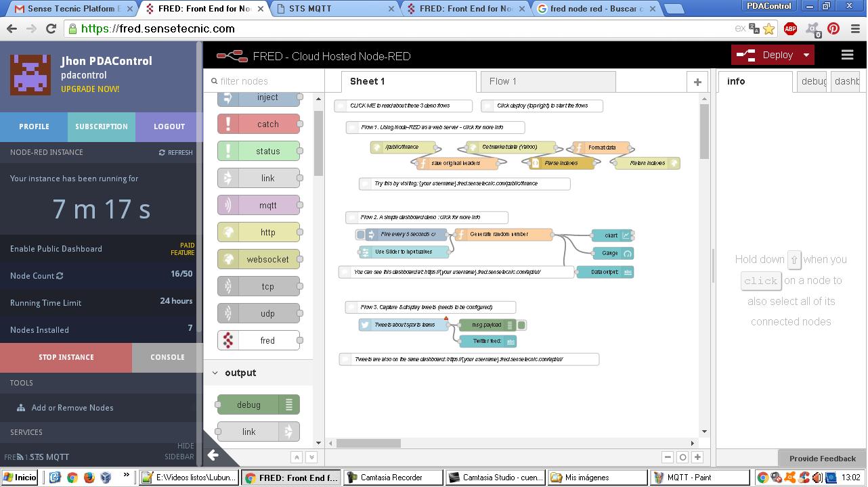The width and height of the screenshot is (868, 487).
Task: Open the hamburger main menu
Action: pyautogui.click(x=847, y=55)
